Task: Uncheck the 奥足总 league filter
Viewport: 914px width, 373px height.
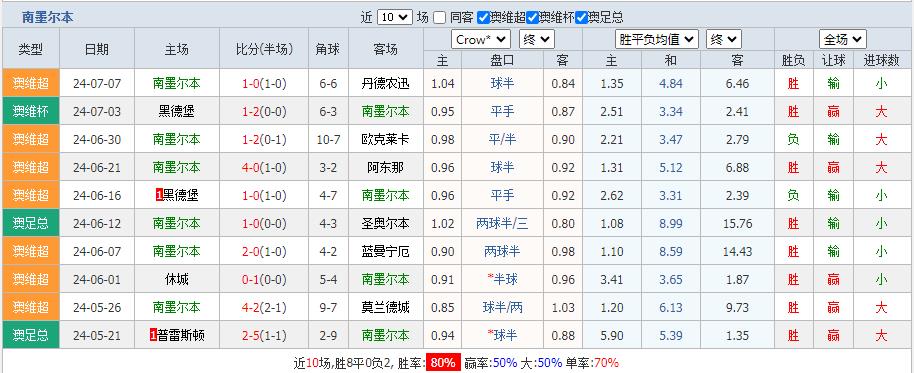Action: pyautogui.click(x=581, y=17)
